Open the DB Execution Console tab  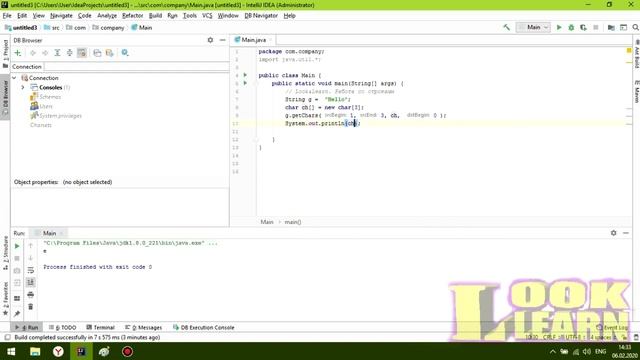coord(204,327)
